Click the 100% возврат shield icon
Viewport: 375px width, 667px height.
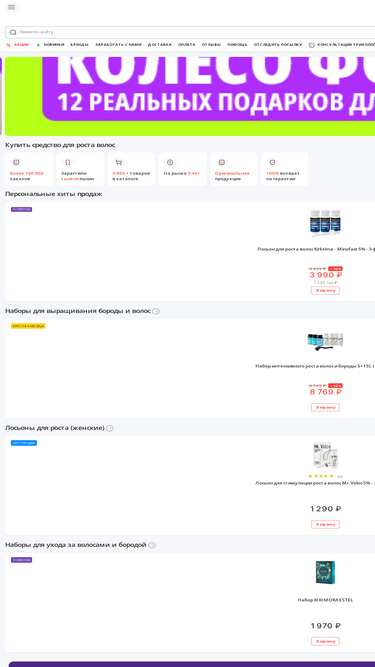273,162
